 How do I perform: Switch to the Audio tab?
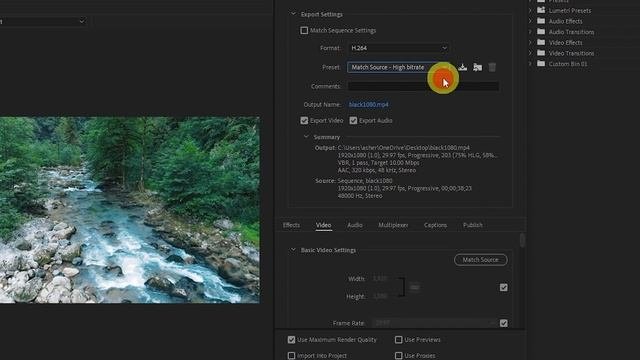coord(355,225)
